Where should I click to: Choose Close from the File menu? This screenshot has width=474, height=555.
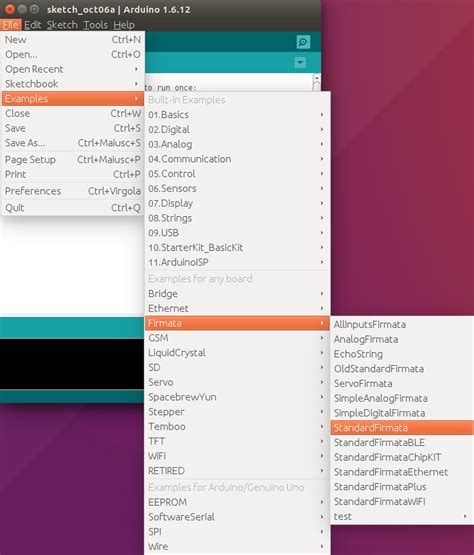pyautogui.click(x=73, y=113)
